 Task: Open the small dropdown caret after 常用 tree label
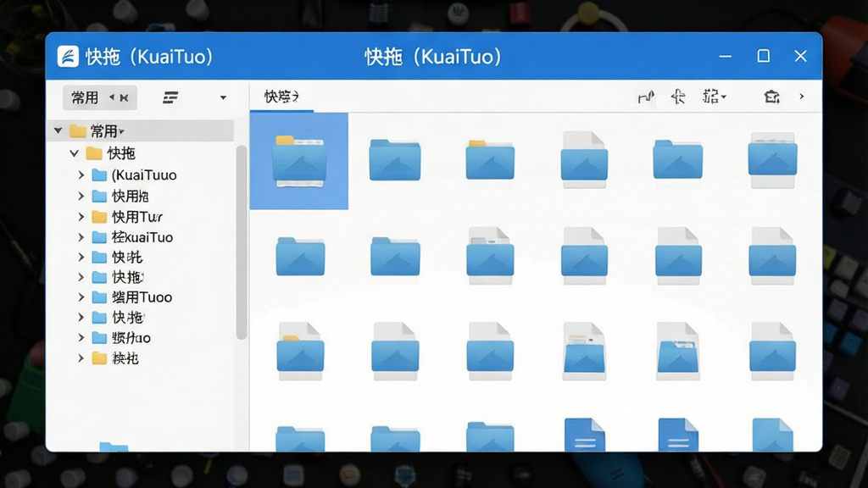[x=122, y=132]
